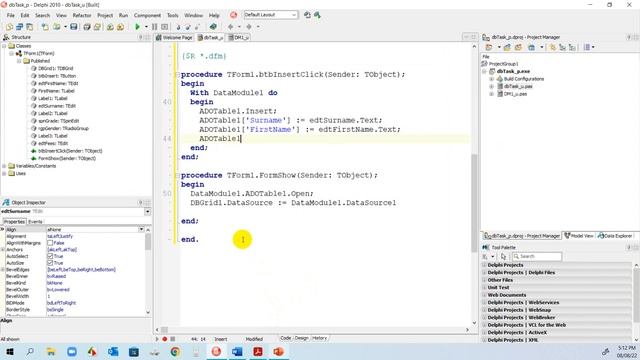The height and width of the screenshot is (360, 640).
Task: Click the column view icon in Project Manager
Action: point(587,47)
